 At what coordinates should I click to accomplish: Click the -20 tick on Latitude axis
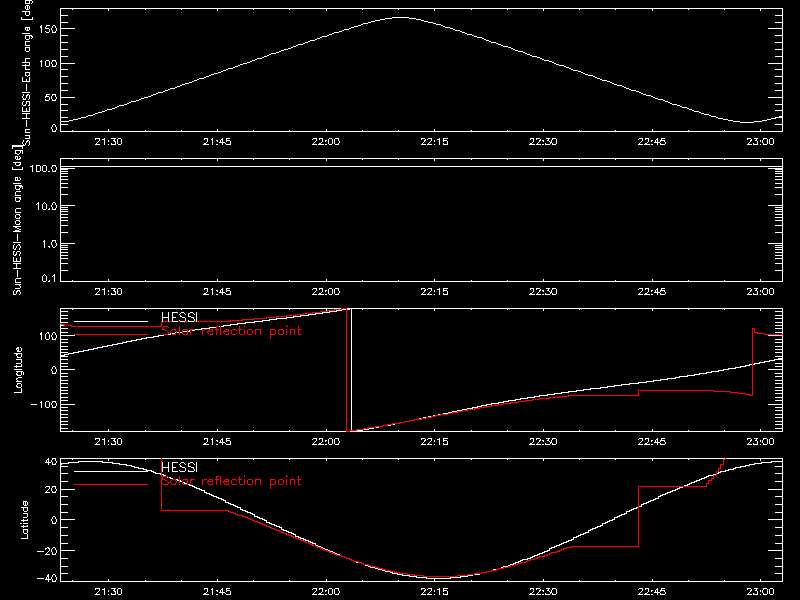tap(47, 551)
